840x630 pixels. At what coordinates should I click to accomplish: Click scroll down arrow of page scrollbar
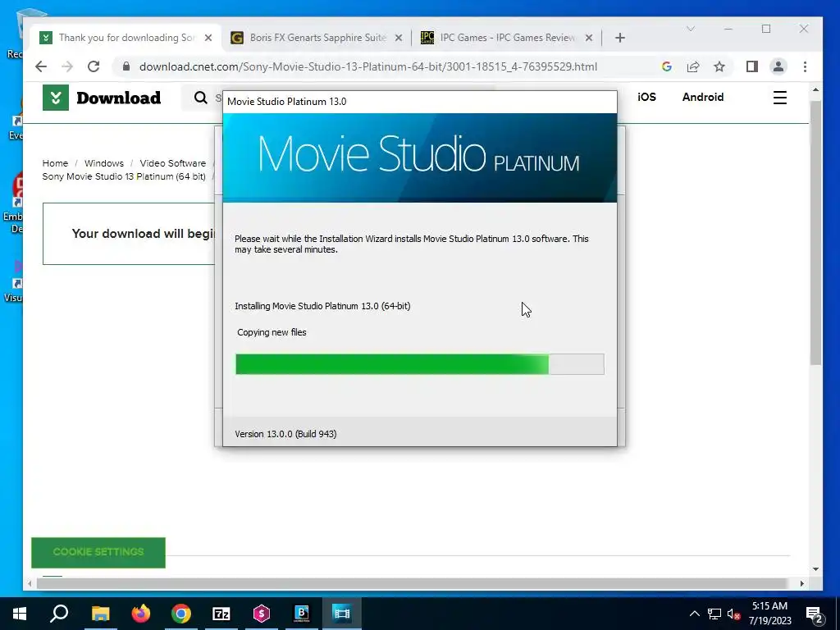(x=815, y=569)
